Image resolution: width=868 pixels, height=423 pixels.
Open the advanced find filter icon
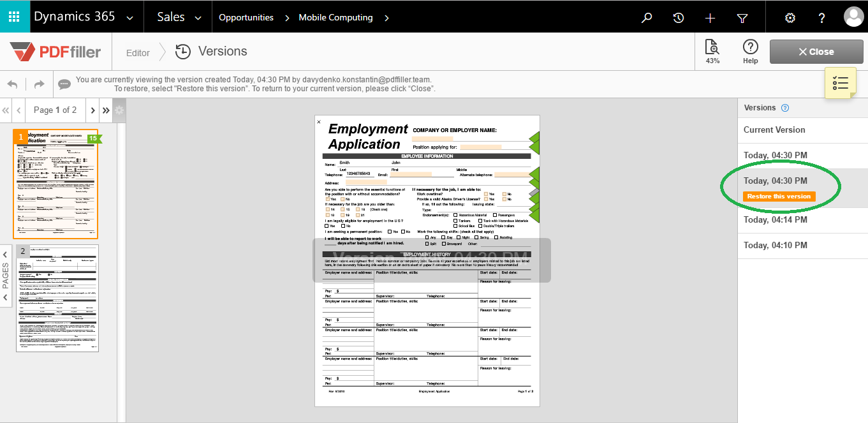pyautogui.click(x=742, y=18)
